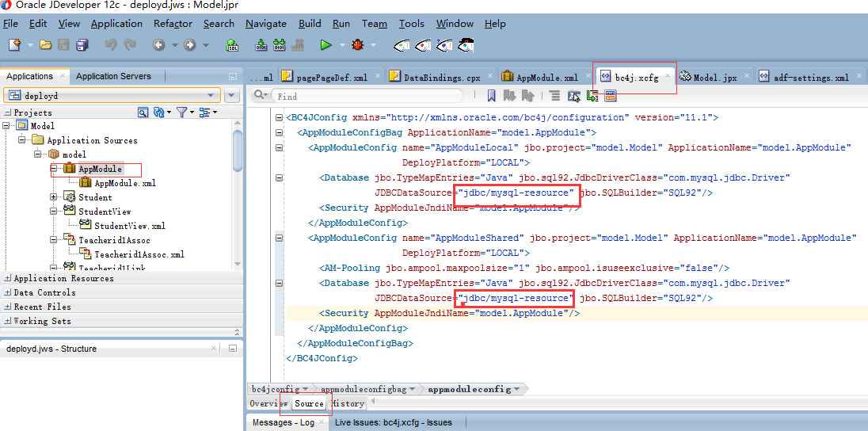
Task: Collapse the Model project node
Action: [7, 126]
